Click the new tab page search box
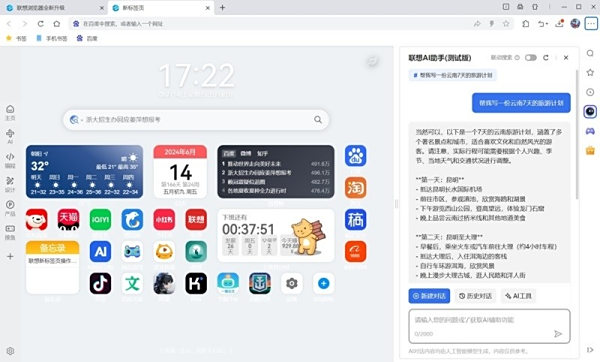The height and width of the screenshot is (362, 600). [196, 120]
